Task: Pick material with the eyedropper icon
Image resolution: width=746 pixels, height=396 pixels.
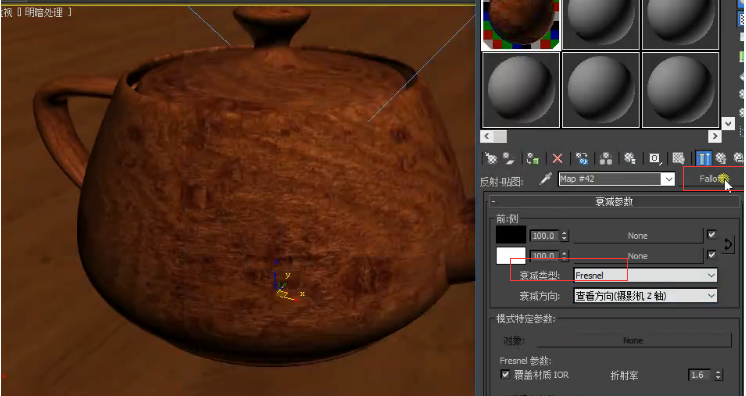Action: [x=545, y=179]
